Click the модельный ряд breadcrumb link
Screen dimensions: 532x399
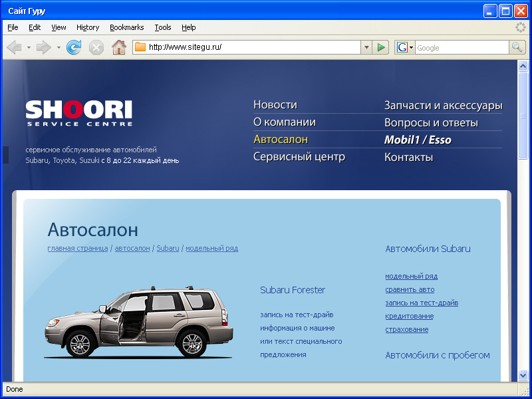coord(211,248)
